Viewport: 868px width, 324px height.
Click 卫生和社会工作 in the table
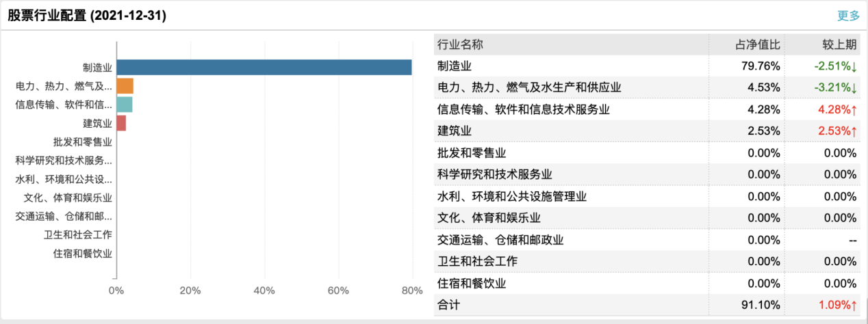477,261
